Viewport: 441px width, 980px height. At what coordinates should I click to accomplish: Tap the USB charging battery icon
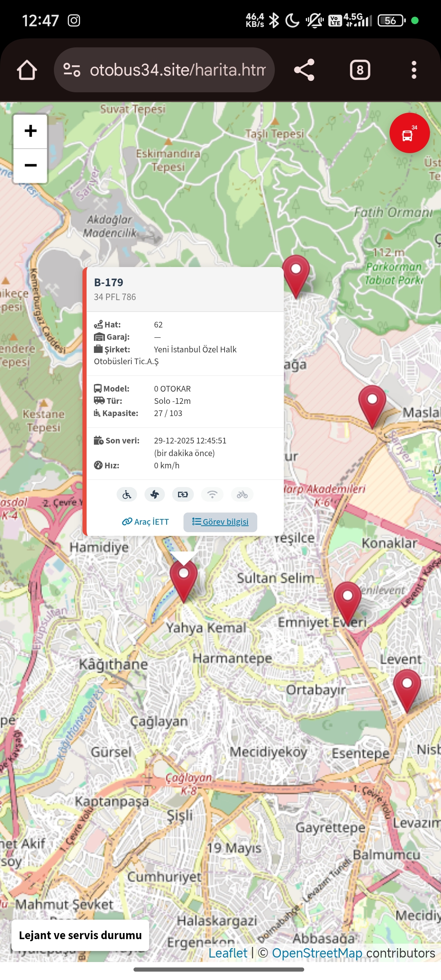(x=183, y=494)
